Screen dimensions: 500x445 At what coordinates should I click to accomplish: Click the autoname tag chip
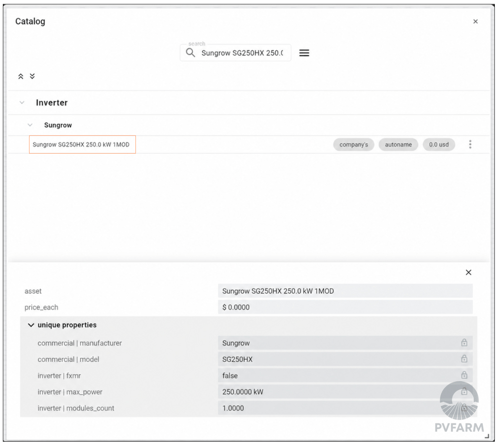point(398,145)
